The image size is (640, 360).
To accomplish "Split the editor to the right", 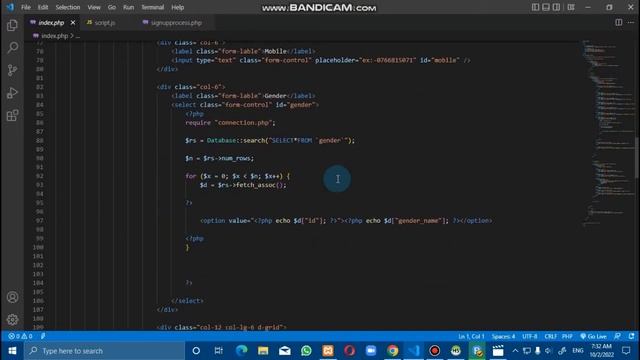I will point(619,22).
